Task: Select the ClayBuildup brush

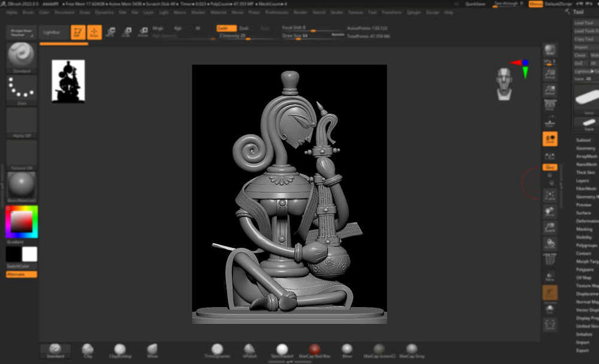Action: (120, 351)
